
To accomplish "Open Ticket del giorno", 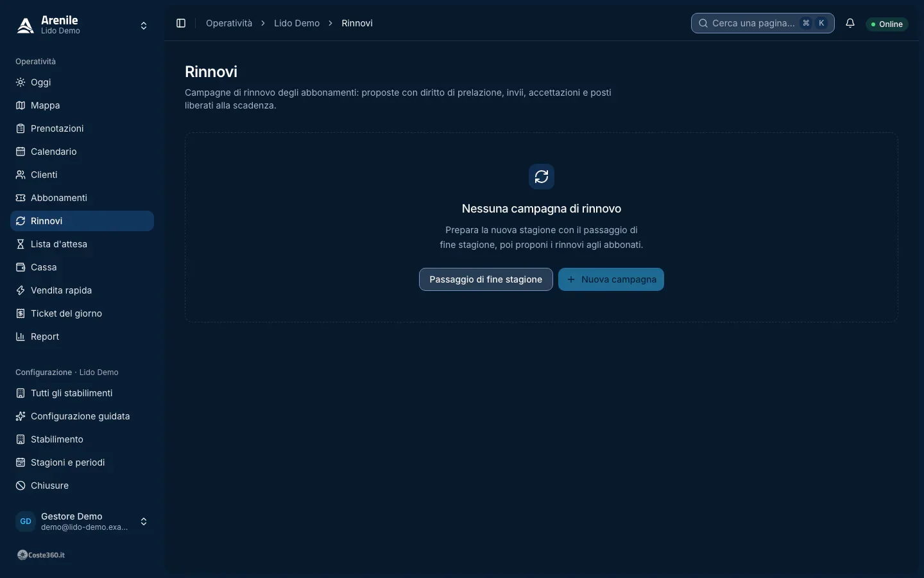I will 82,313.
